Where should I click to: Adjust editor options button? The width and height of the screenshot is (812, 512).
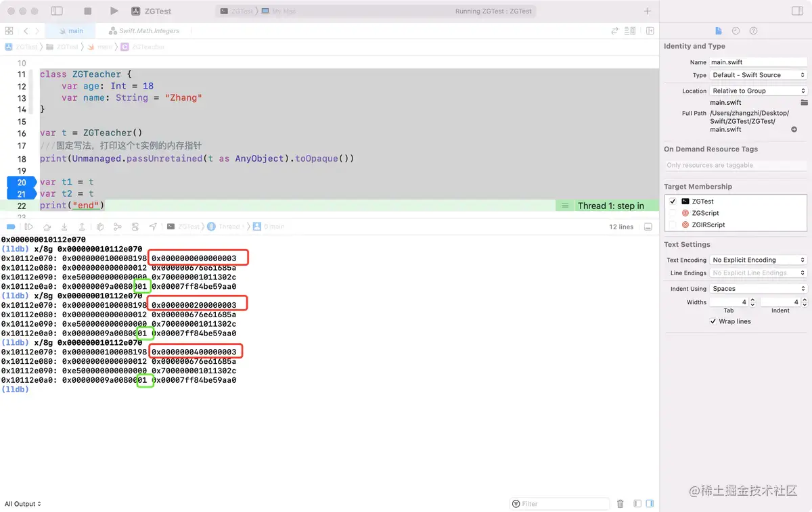tap(630, 31)
